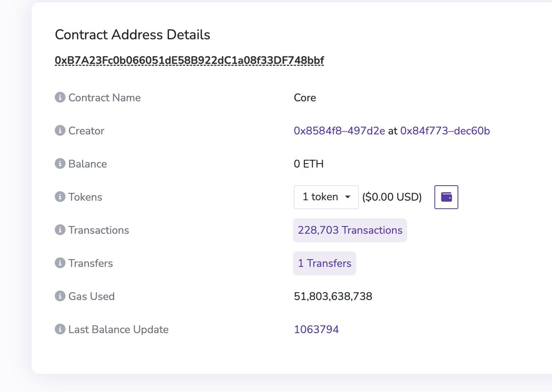Screen dimensions: 552x392
Task: Click the Tokens label
Action: (85, 197)
